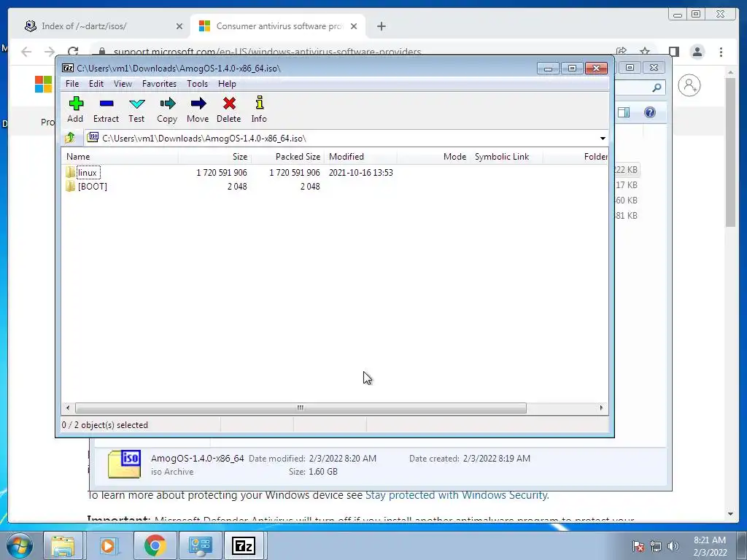Select the [BOOT] folder icon
747x560 pixels.
[71, 186]
